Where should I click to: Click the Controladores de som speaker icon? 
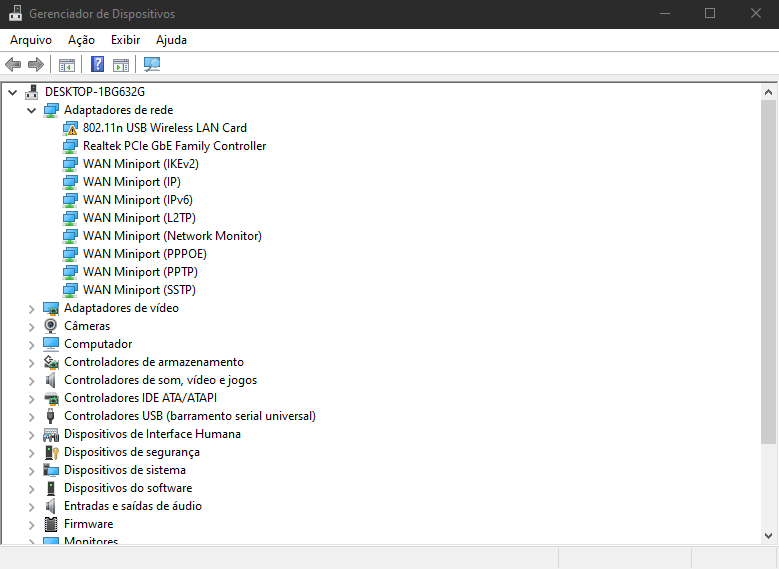pyautogui.click(x=51, y=380)
